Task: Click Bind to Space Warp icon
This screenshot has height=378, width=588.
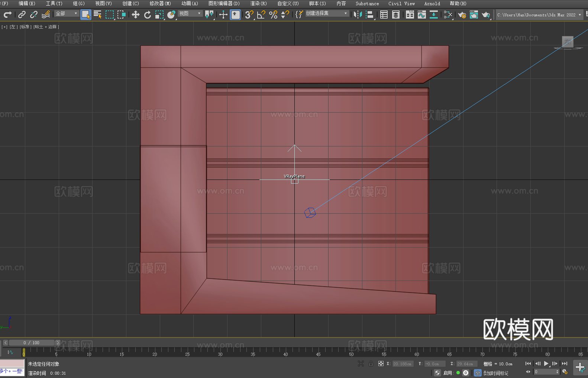Action: (x=46, y=14)
